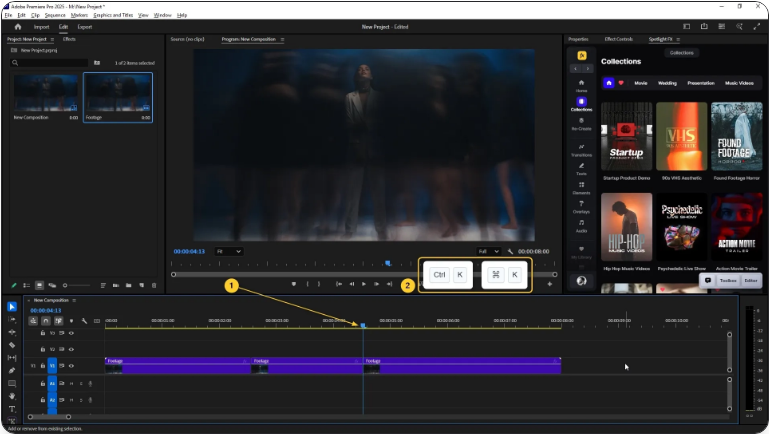Toggle lock on track V3
Viewport: 769px width, 434px height.
click(x=42, y=333)
